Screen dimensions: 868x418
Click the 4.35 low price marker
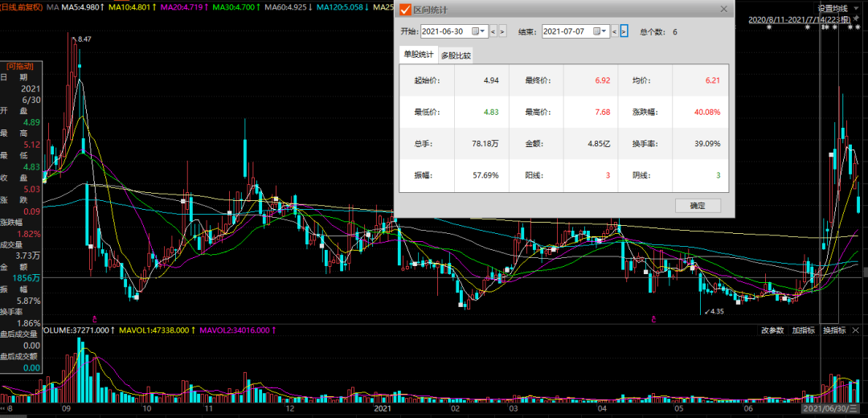(x=716, y=311)
